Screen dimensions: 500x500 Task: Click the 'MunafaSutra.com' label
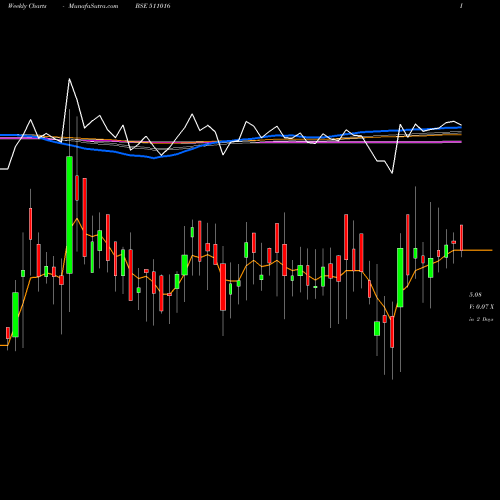(93, 6)
